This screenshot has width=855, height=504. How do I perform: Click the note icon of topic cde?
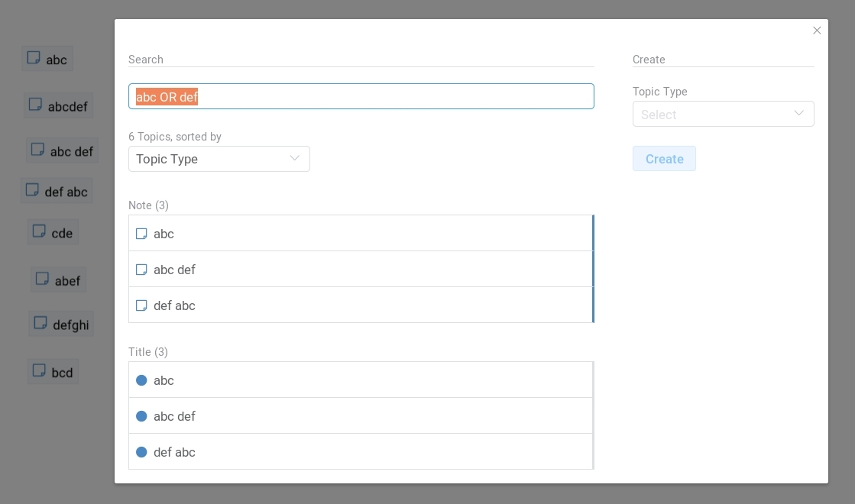38,231
